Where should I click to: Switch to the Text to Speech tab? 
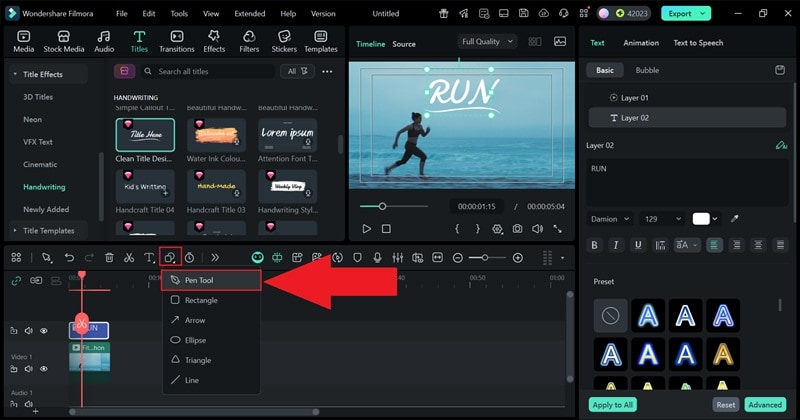tap(698, 43)
